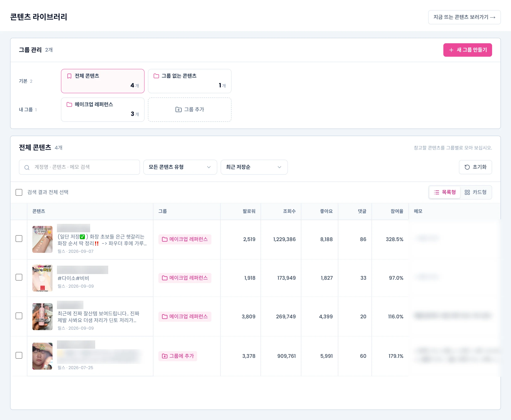Open the 모든 콘텐츠 유형 dropdown

pyautogui.click(x=180, y=167)
